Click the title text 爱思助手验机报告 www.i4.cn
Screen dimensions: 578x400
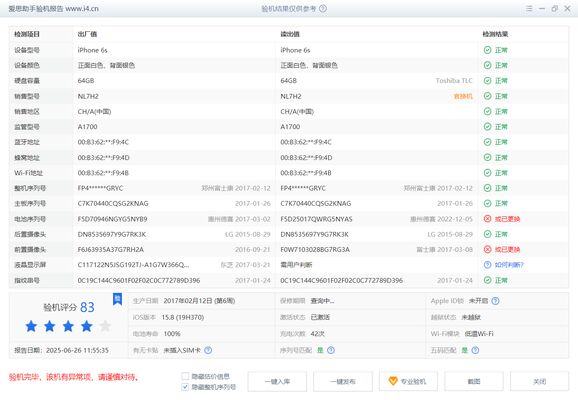[53, 8]
